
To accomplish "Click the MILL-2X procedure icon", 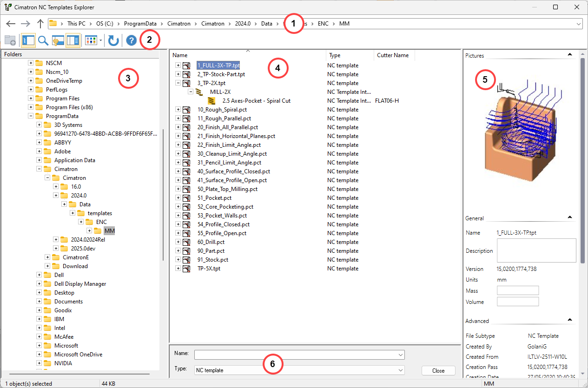I will tap(199, 92).
